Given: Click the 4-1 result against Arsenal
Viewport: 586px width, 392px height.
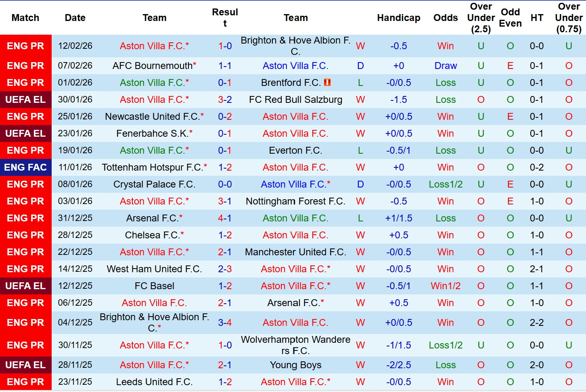Looking at the screenshot, I should (225, 218).
